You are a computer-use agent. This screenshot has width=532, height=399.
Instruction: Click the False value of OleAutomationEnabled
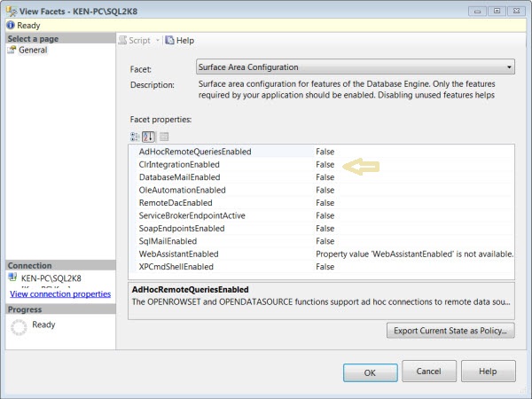coord(325,190)
